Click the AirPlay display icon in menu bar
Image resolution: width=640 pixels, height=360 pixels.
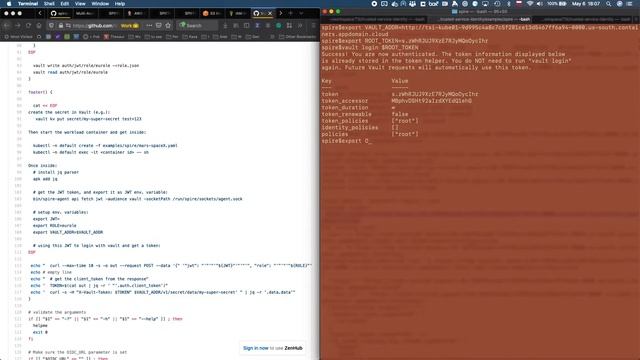click(485, 4)
